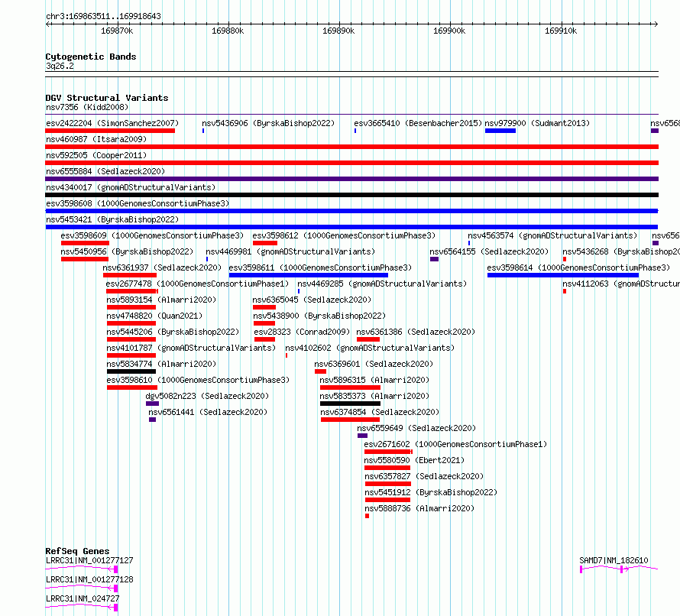This screenshot has width=680, height=616.
Task: Click the chr3:169863511..169918643 coordinate label
Action: click(103, 16)
